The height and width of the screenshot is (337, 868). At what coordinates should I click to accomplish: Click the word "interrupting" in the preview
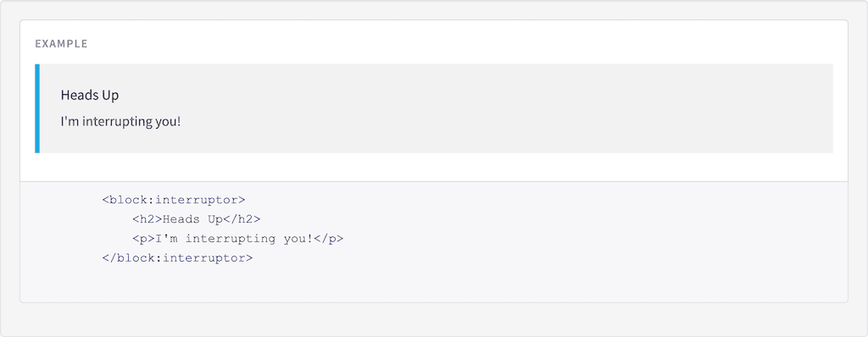[114, 122]
